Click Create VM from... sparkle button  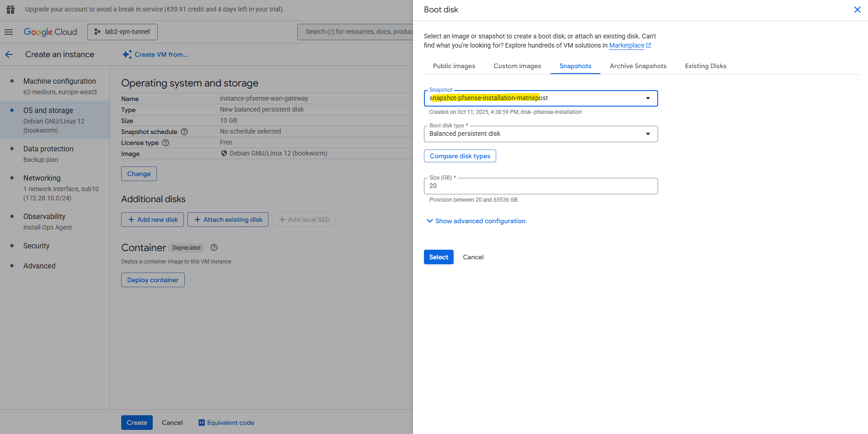coord(155,54)
